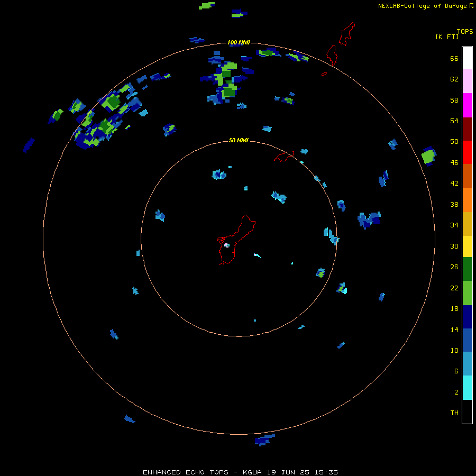The height and width of the screenshot is (476, 476).
Task: Click the small island outline on 50 NMI ring
Action: point(284,155)
